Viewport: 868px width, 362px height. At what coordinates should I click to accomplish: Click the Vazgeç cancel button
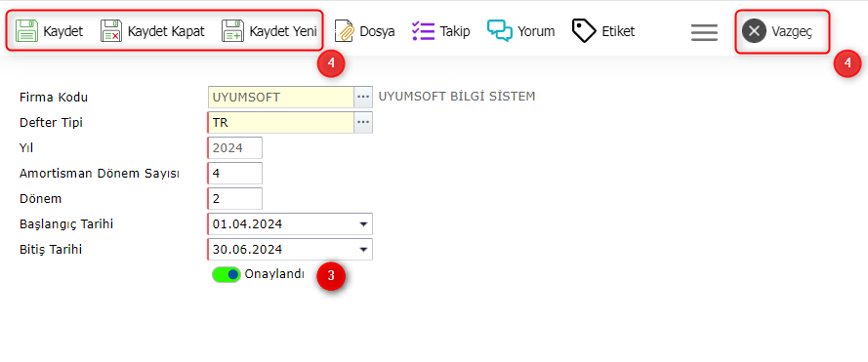coord(777,31)
